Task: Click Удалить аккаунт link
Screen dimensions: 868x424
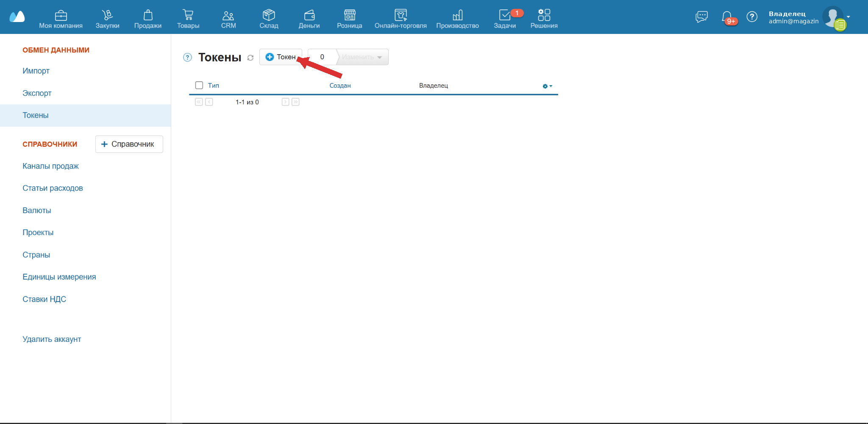Action: pos(52,339)
